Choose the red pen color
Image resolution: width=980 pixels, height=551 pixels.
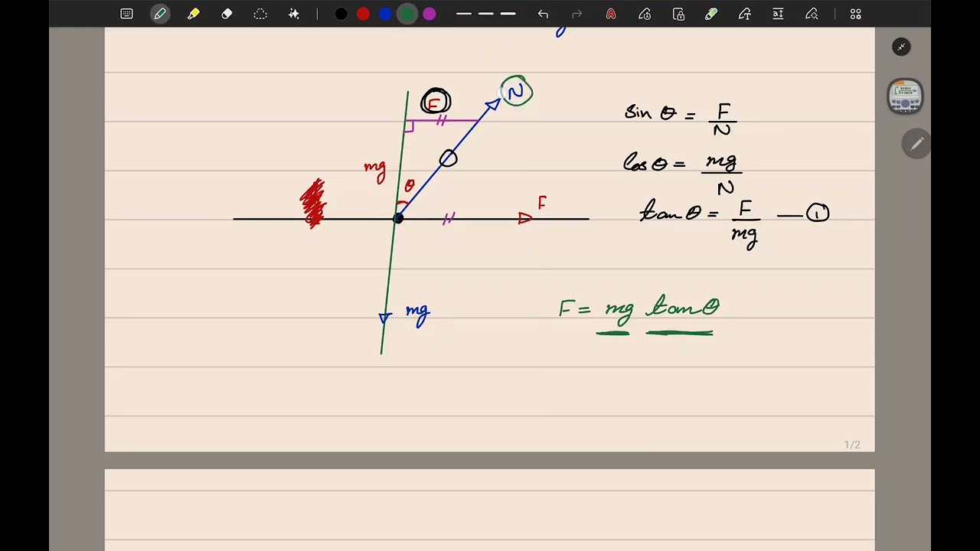coord(363,14)
